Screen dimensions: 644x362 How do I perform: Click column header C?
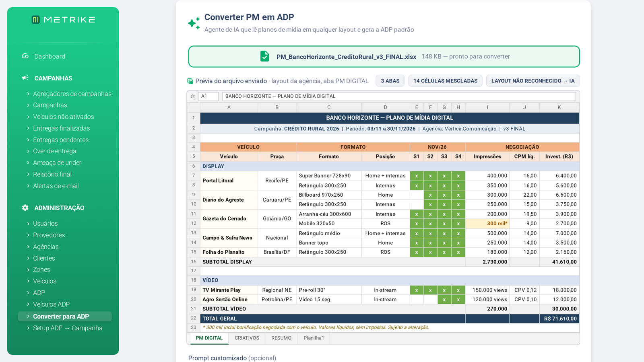click(329, 107)
